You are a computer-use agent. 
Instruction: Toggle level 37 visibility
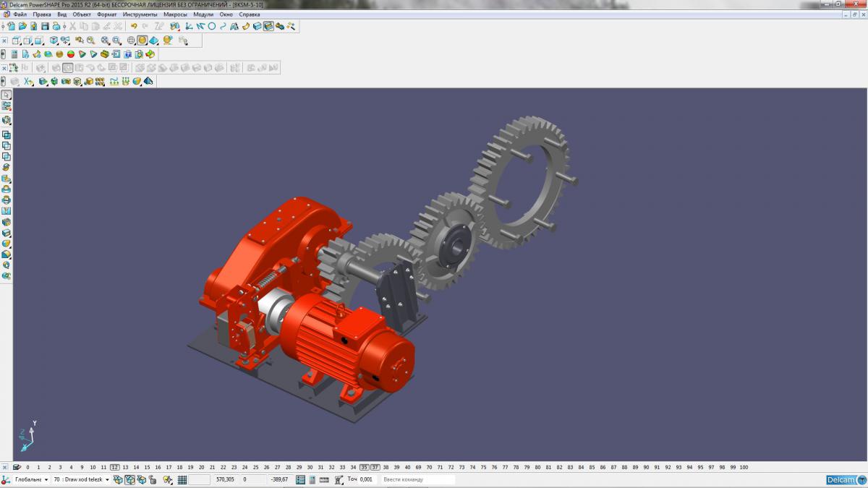pyautogui.click(x=375, y=467)
